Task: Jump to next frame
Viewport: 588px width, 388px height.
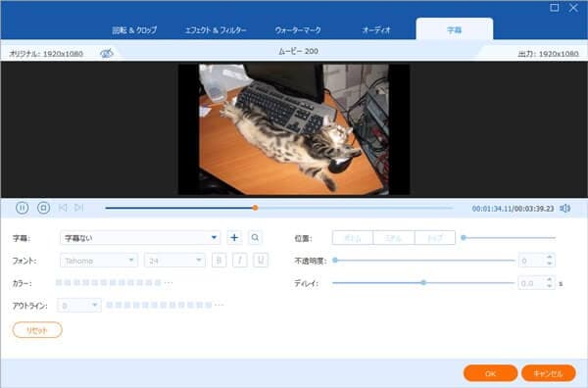Action: click(78, 208)
